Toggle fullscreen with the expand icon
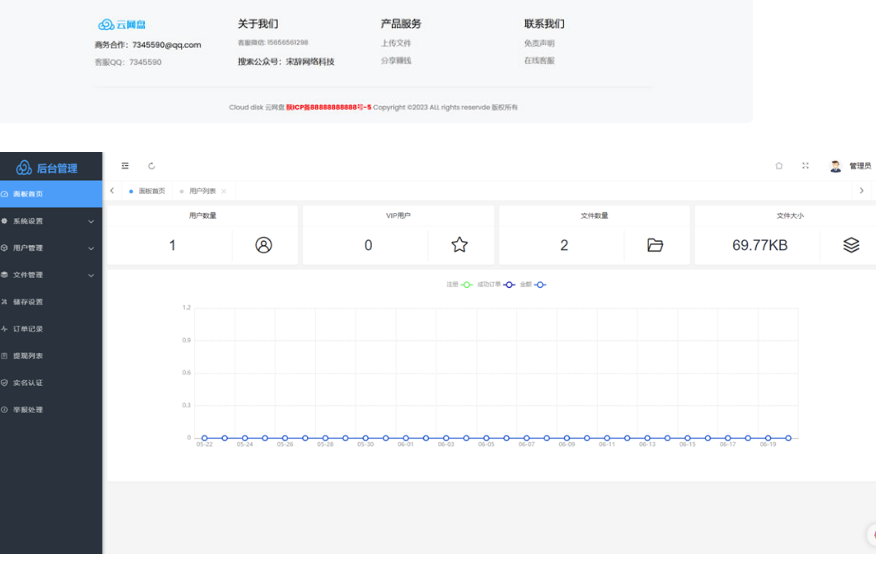 point(805,166)
